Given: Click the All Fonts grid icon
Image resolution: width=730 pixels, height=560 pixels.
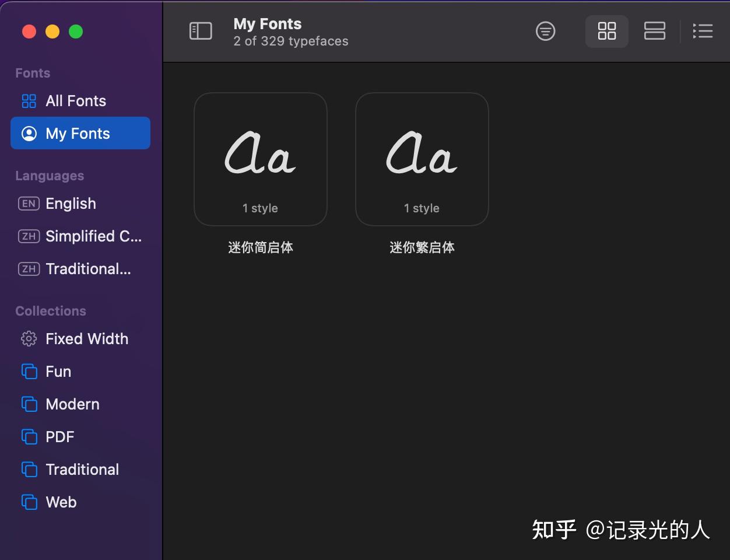Looking at the screenshot, I should pos(28,100).
